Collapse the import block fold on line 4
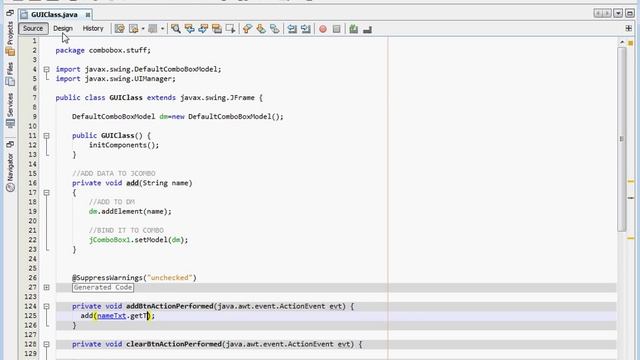 (x=47, y=69)
